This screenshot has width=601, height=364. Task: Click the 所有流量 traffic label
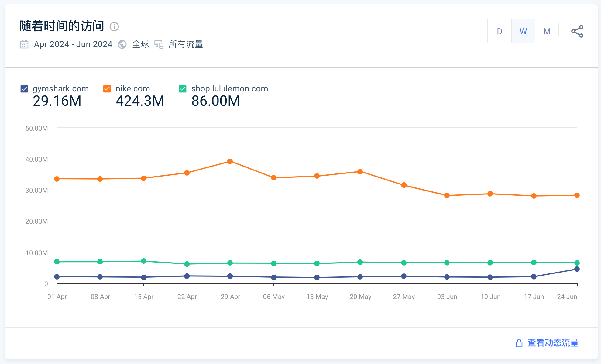tap(186, 44)
